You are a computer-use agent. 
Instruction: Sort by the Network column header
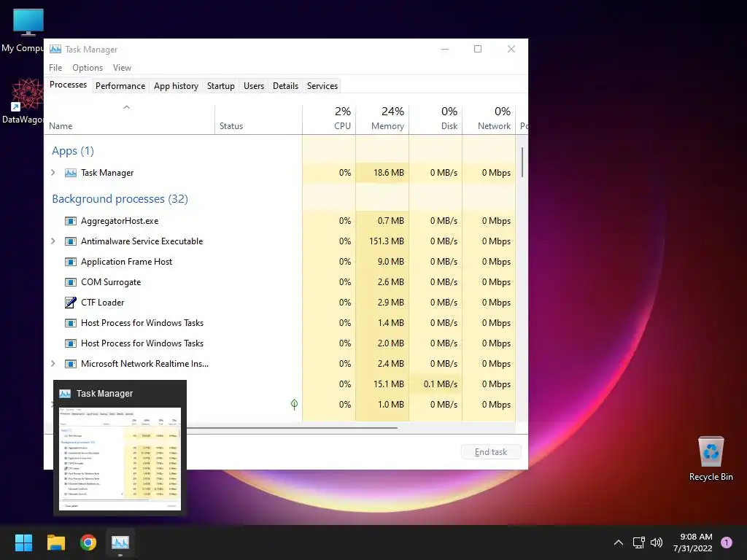coord(489,119)
